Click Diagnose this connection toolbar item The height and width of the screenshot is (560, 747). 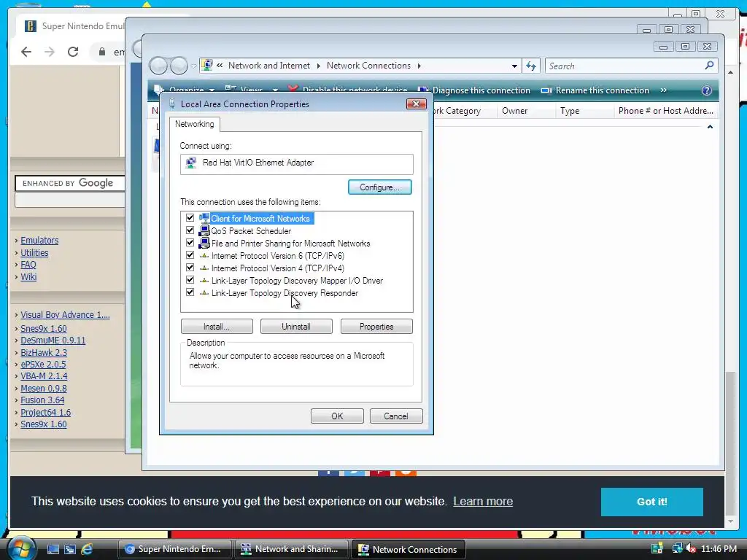coord(474,90)
